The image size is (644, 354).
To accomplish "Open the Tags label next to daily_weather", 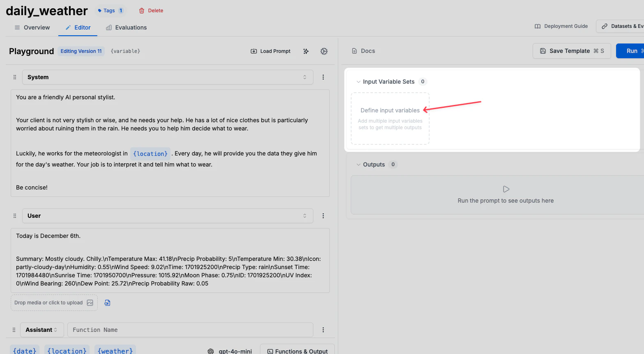I will (110, 11).
